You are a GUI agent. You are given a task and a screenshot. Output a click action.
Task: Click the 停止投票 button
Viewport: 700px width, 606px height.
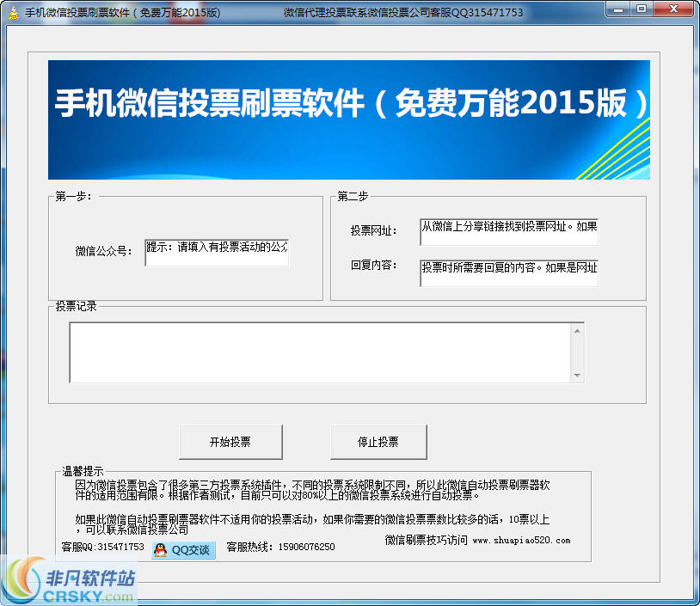(x=378, y=442)
